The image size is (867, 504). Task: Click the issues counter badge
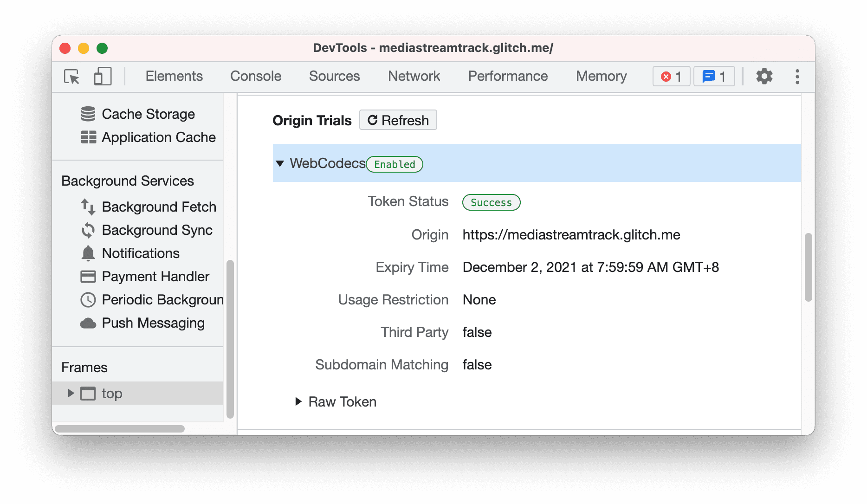[714, 77]
